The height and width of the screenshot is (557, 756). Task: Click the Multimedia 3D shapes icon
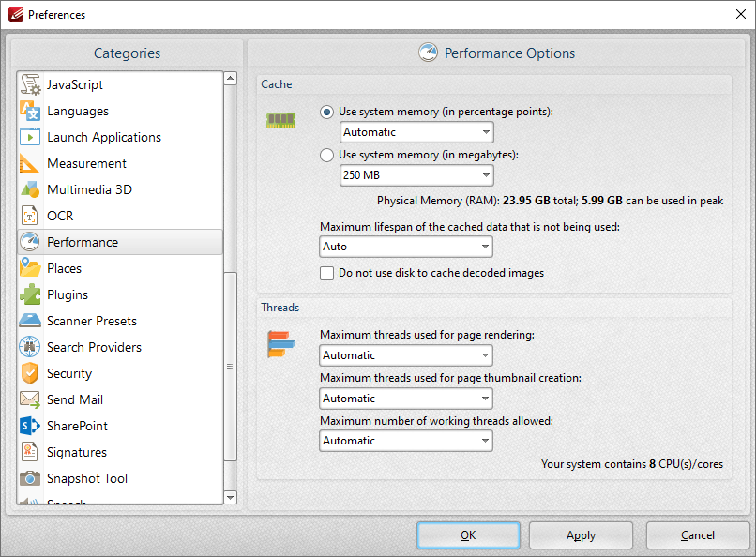click(x=30, y=189)
